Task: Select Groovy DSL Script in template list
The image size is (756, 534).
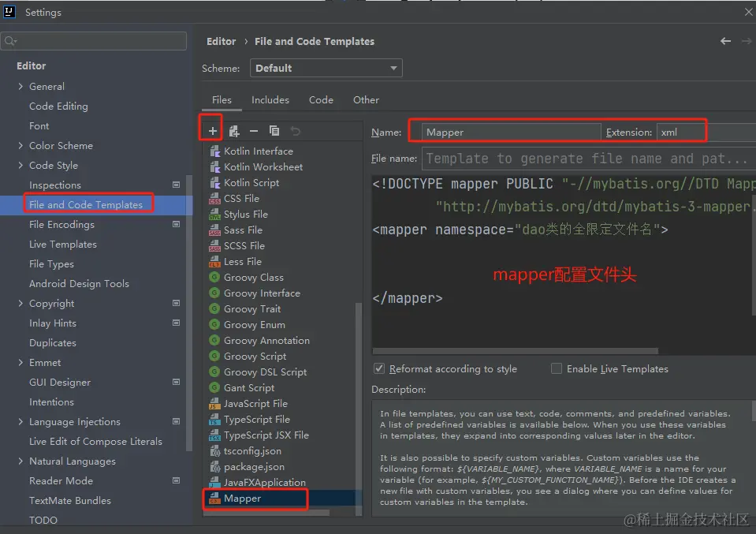Action: click(265, 372)
